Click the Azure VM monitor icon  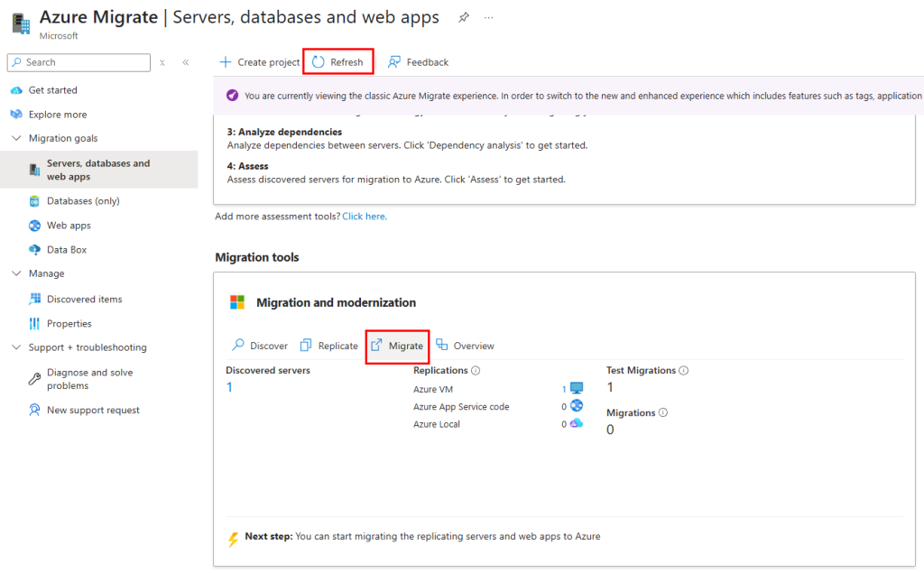click(x=577, y=388)
